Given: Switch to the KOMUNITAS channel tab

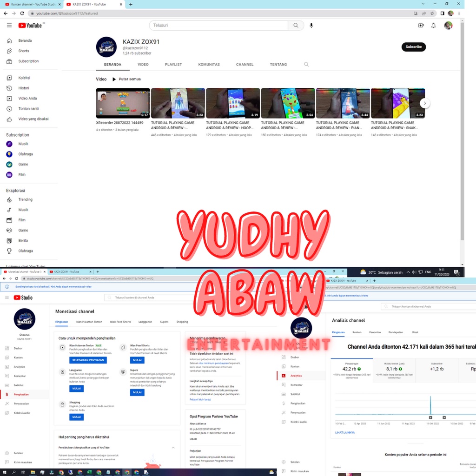Looking at the screenshot, I should point(209,65).
